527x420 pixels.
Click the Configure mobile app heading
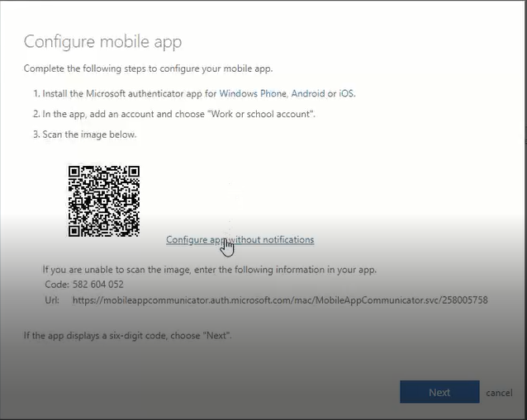(x=103, y=42)
